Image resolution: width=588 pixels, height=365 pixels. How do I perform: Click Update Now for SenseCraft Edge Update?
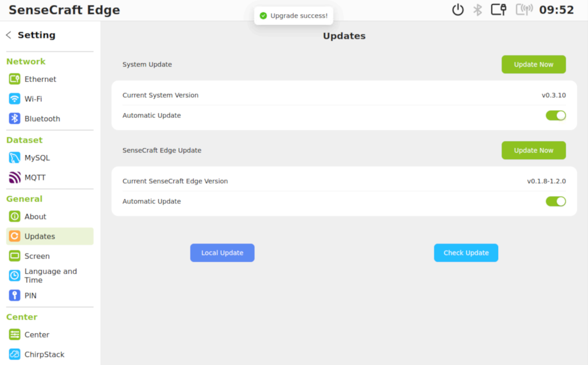(533, 150)
